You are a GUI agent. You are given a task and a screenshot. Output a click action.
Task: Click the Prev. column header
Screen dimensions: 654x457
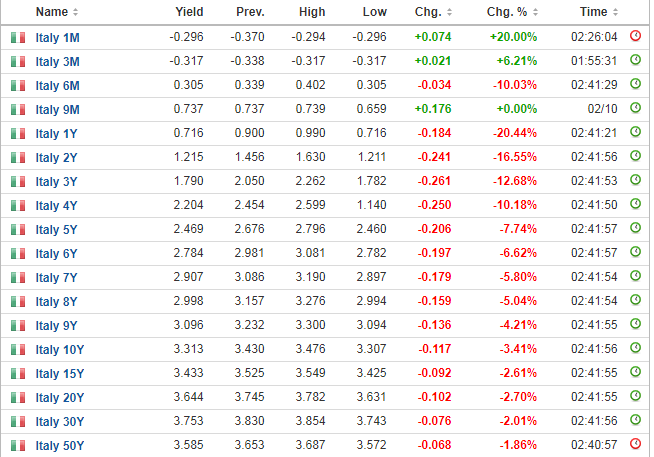(250, 12)
